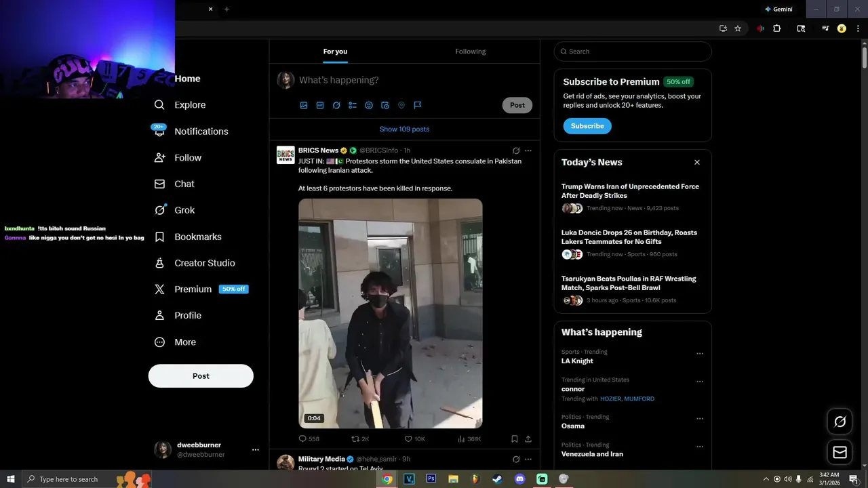
Task: Open Luka Doncic Drops 26 news story
Action: 633,243
